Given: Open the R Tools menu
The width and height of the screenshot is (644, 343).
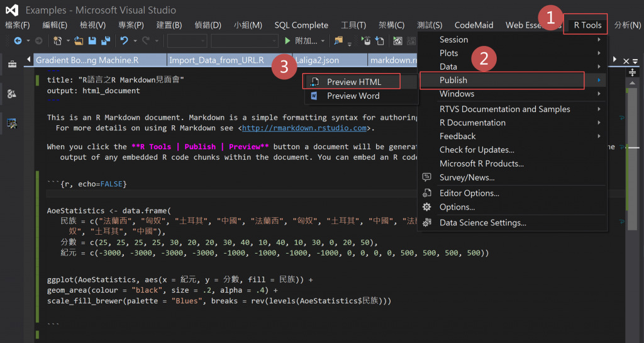Looking at the screenshot, I should [x=587, y=25].
